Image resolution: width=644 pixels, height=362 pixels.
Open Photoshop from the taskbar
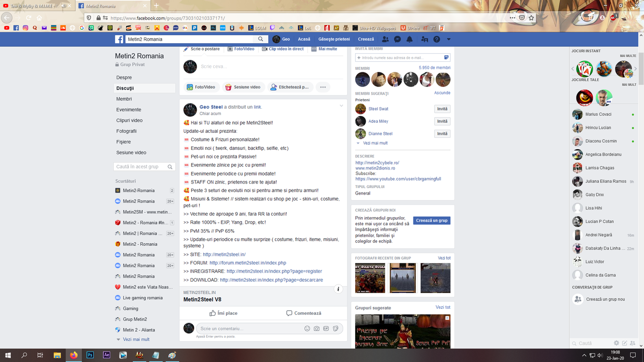(x=90, y=355)
